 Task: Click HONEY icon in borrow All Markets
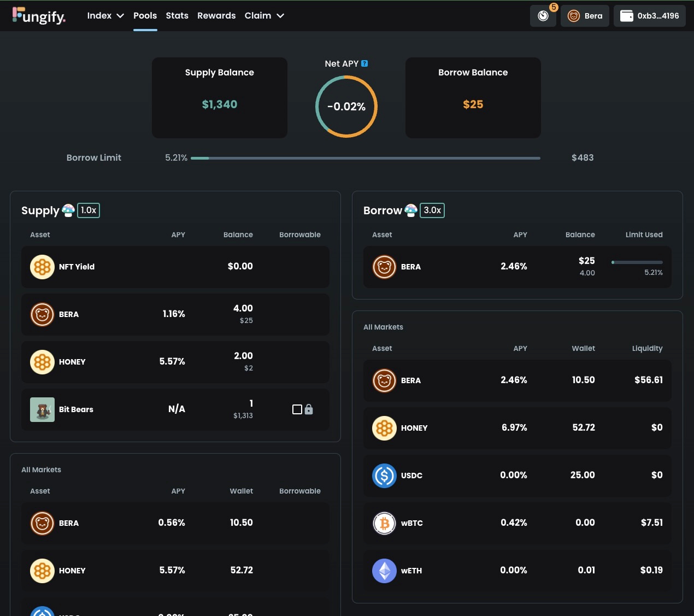[x=384, y=428]
